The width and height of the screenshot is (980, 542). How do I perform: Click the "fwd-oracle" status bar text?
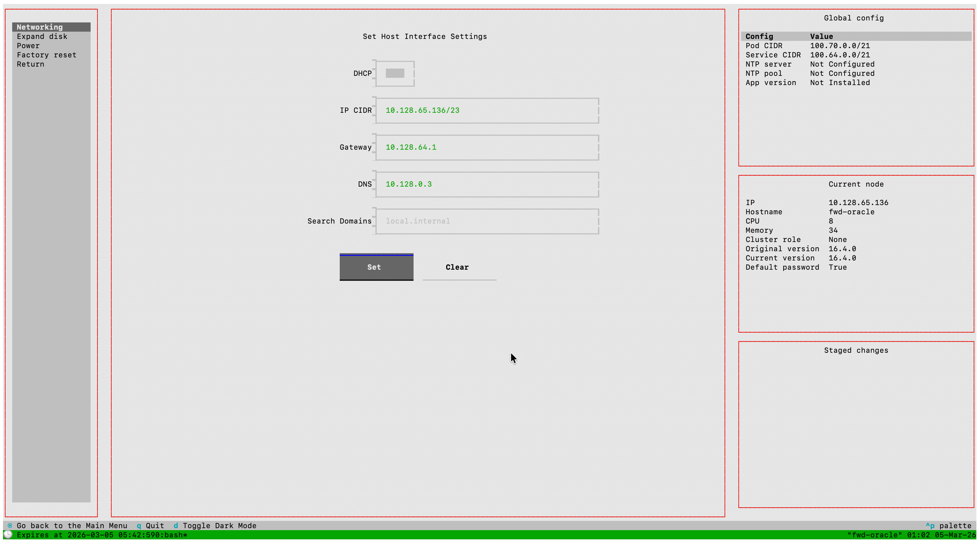[874, 535]
